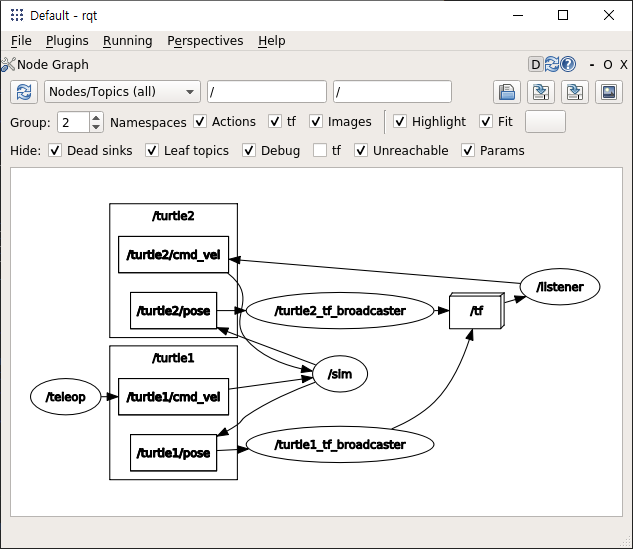Select the /tf topic box
Viewport: 633px width, 549px height.
click(x=477, y=310)
